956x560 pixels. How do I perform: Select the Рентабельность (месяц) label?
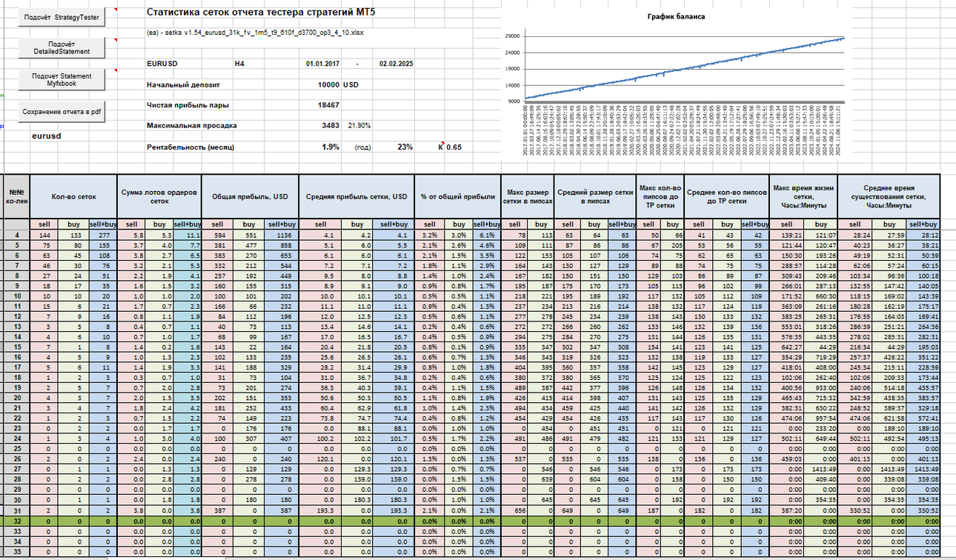pyautogui.click(x=190, y=147)
